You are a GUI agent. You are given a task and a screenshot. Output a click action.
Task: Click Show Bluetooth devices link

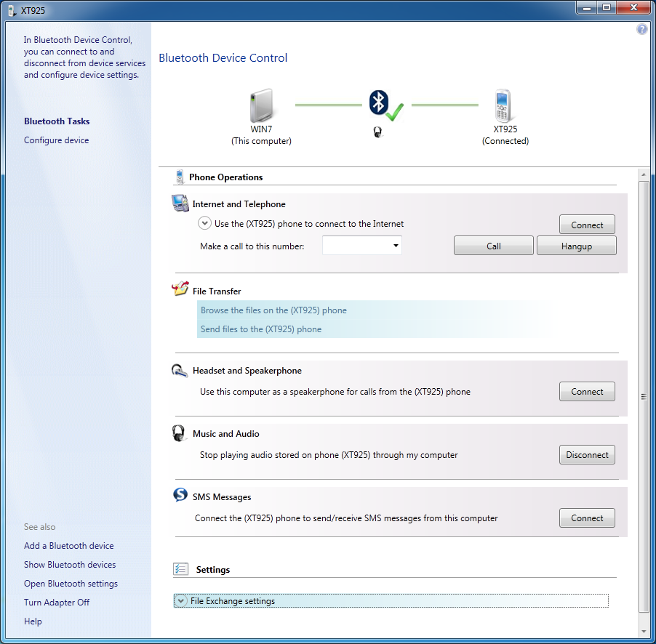pos(70,565)
